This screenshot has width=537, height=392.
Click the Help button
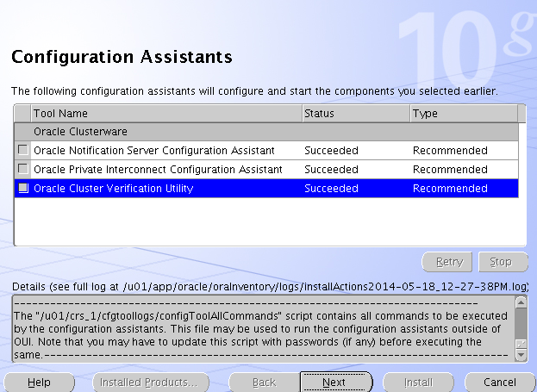(x=39, y=382)
